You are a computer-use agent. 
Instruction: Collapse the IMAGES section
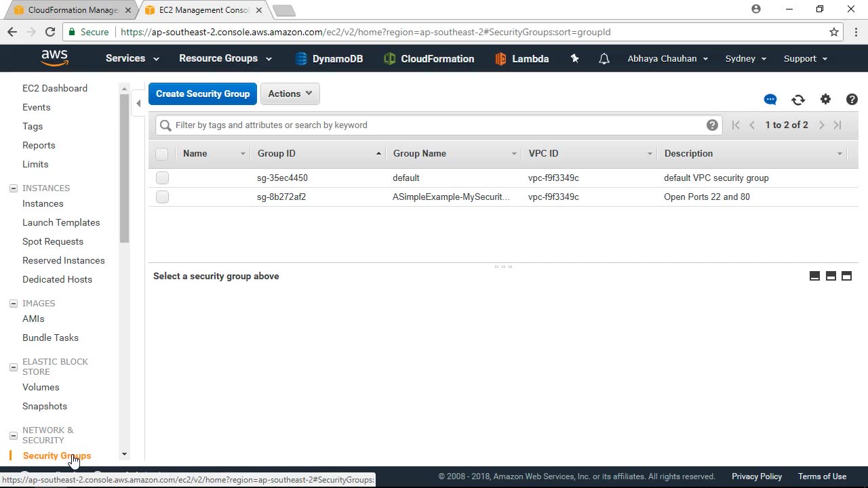14,304
